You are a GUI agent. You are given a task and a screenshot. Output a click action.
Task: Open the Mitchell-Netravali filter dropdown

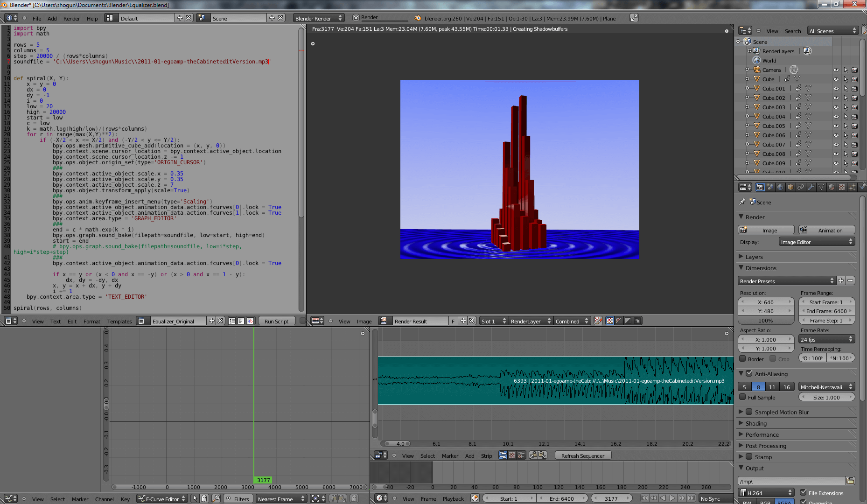click(x=826, y=387)
